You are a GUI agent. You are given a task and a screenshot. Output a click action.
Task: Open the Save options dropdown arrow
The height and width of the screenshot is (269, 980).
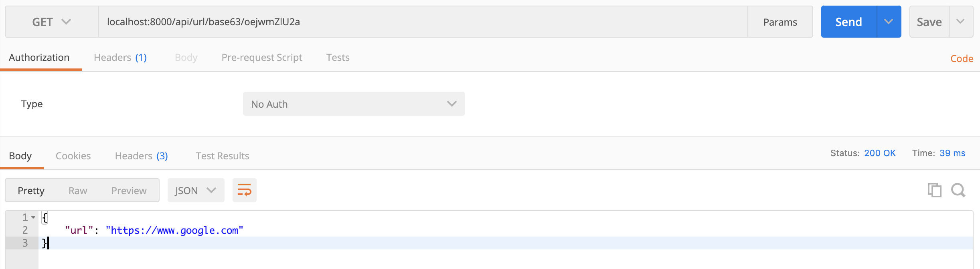(962, 22)
